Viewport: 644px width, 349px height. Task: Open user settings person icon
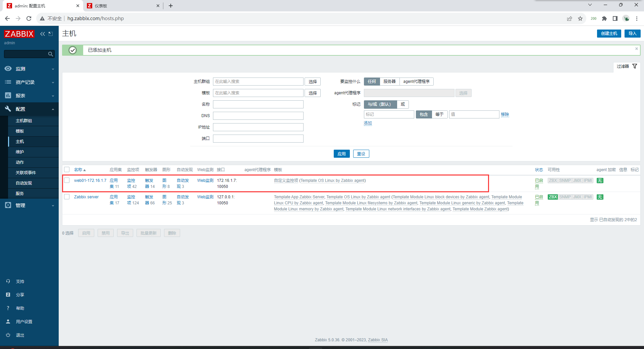point(8,321)
